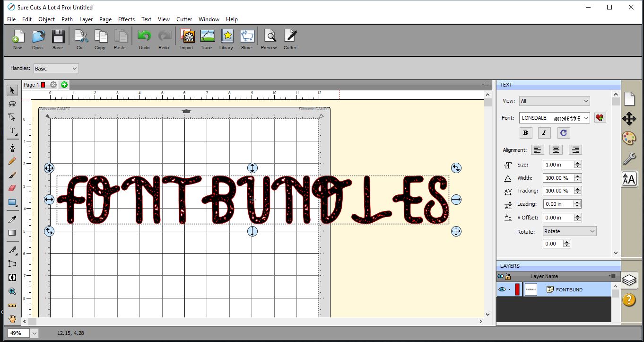
Task: Click the Save floppy disk icon
Action: pyautogui.click(x=58, y=37)
